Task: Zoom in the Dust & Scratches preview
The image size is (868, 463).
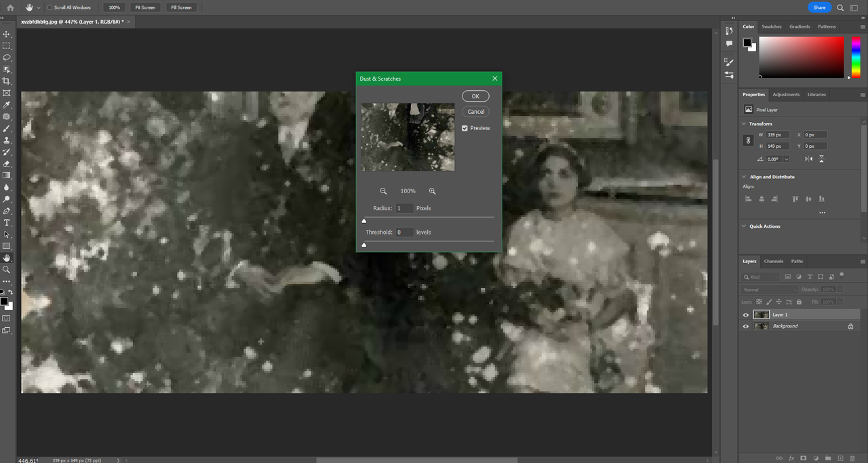Action: coord(432,191)
